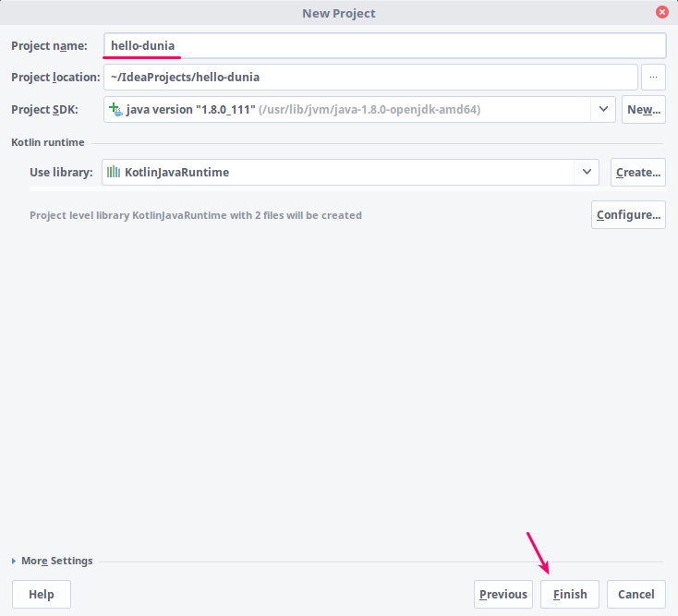Viewport: 678px width, 616px height.
Task: Click Finish to create the project
Action: pyautogui.click(x=570, y=594)
